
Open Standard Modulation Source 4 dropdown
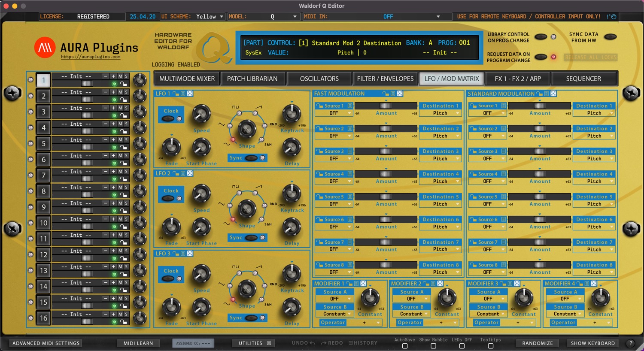click(487, 182)
